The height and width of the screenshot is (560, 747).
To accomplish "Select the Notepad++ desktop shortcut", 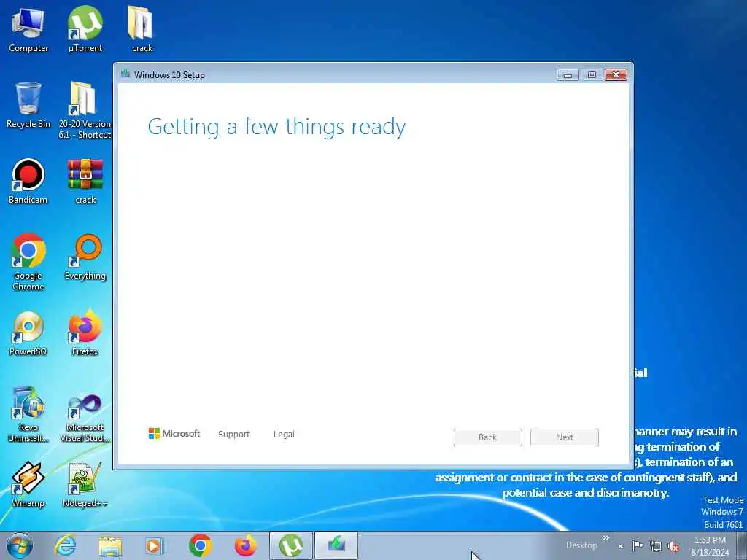I will [x=85, y=485].
